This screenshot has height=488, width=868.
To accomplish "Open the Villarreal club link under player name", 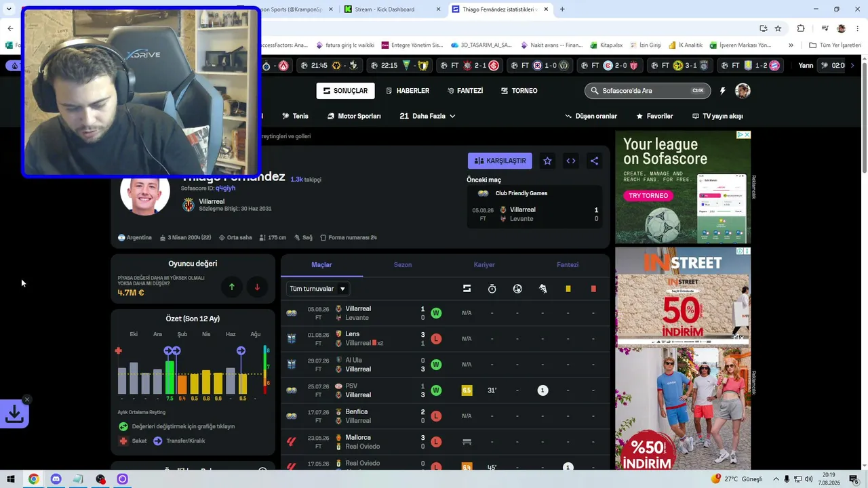I will coord(212,201).
